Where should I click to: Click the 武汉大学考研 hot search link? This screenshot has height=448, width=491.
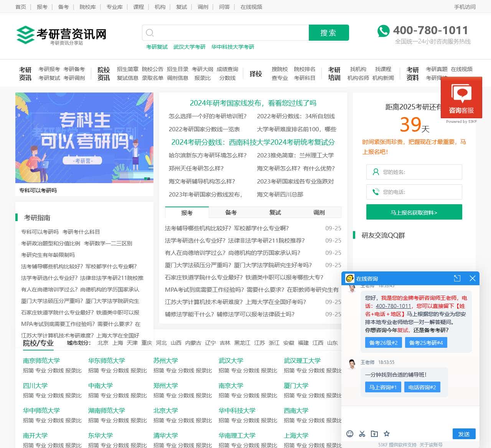pos(189,47)
